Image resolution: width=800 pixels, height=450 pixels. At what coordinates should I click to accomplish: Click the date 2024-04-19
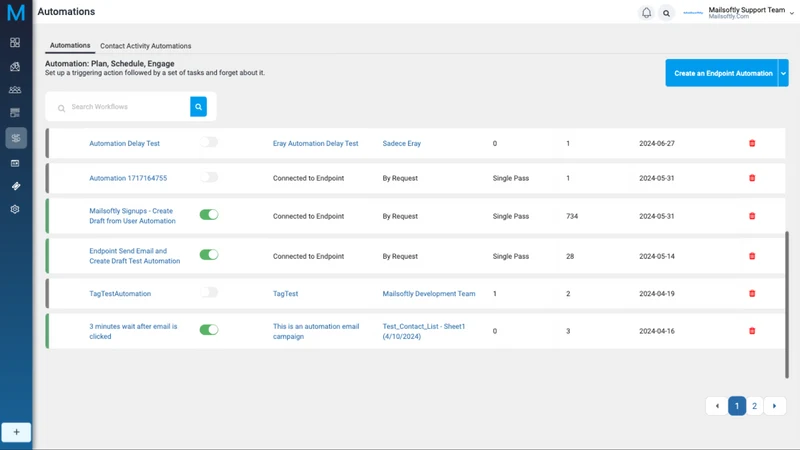coord(657,294)
